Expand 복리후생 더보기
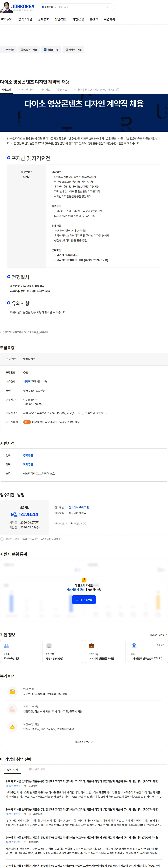 coord(84,742)
